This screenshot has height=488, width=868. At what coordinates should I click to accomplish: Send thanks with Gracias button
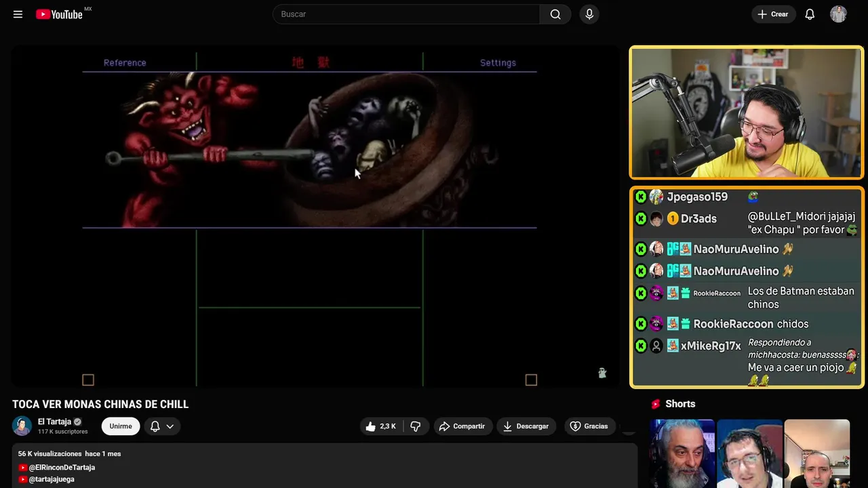click(x=589, y=426)
